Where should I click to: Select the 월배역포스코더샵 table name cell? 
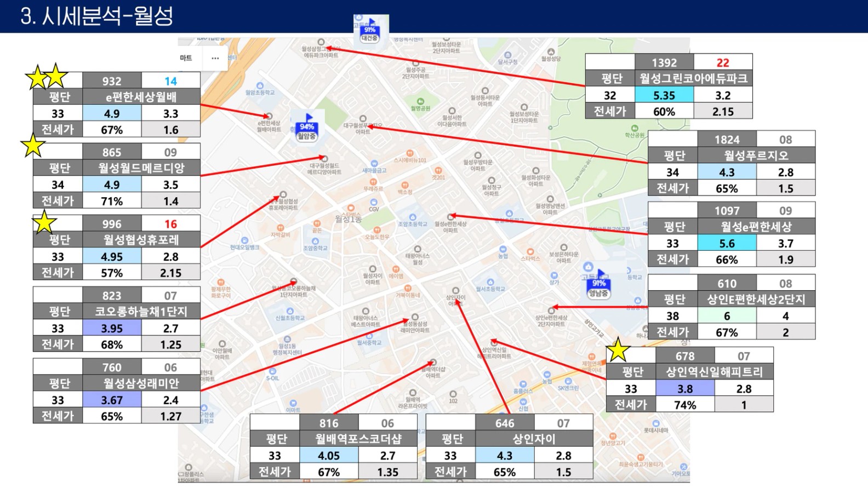[358, 439]
